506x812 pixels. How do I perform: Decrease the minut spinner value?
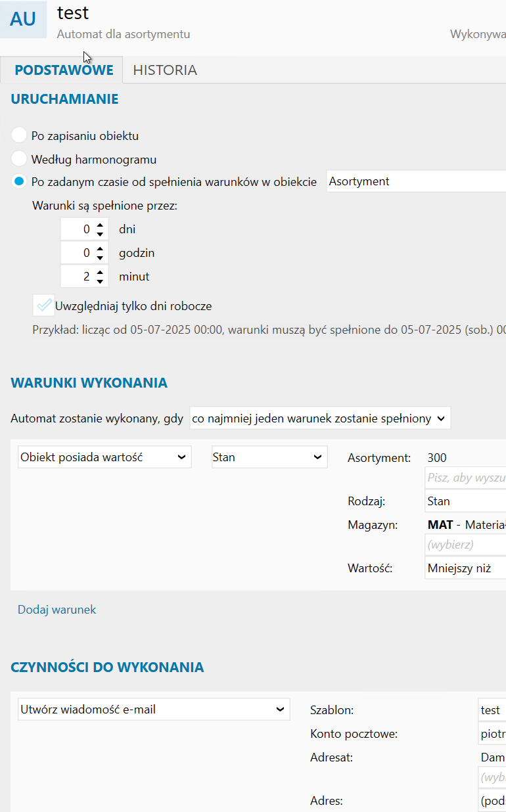(x=100, y=281)
